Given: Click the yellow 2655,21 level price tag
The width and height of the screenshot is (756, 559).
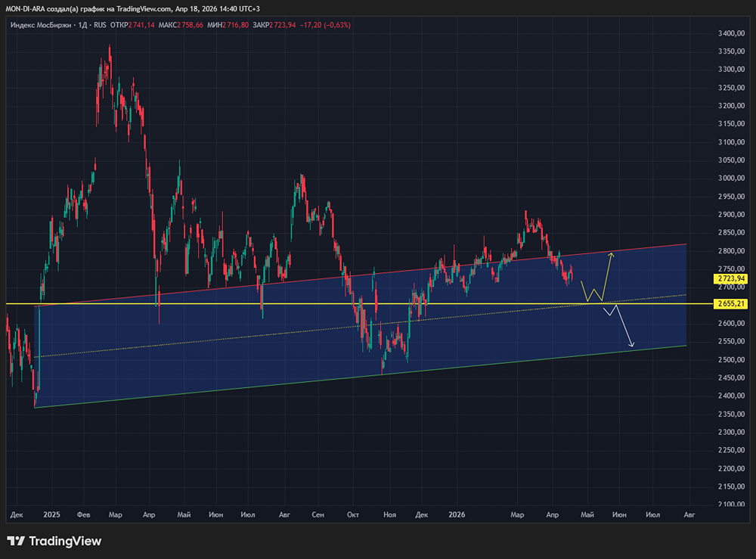Looking at the screenshot, I should click(x=730, y=304).
